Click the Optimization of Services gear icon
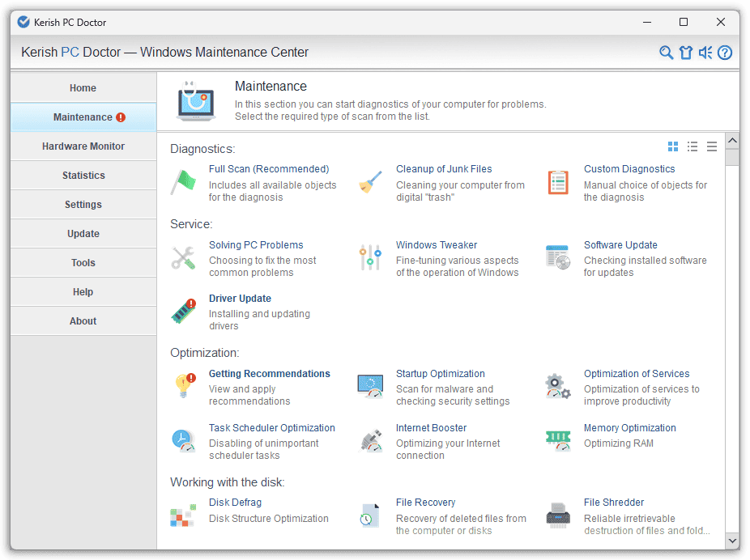Image resolution: width=750 pixels, height=560 pixels. click(558, 386)
